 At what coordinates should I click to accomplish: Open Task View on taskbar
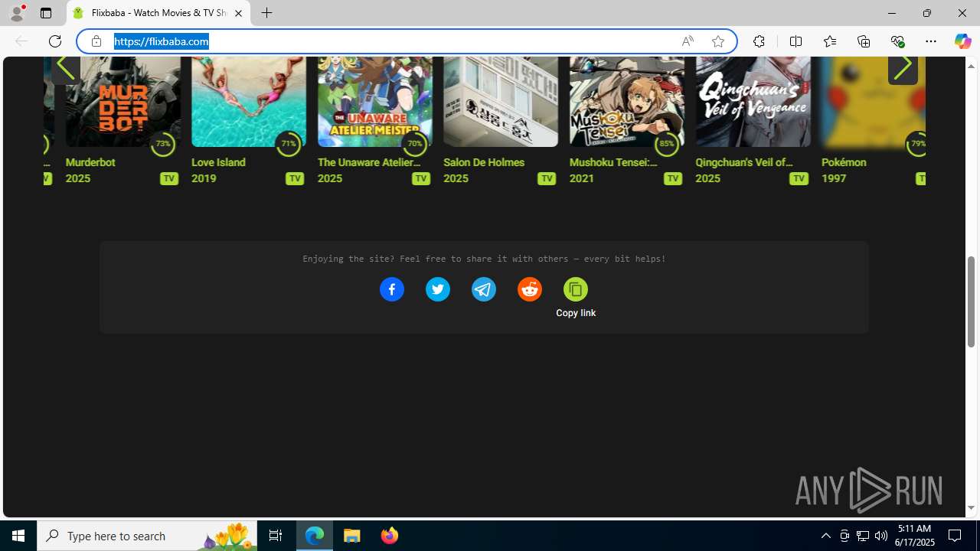coord(276,536)
